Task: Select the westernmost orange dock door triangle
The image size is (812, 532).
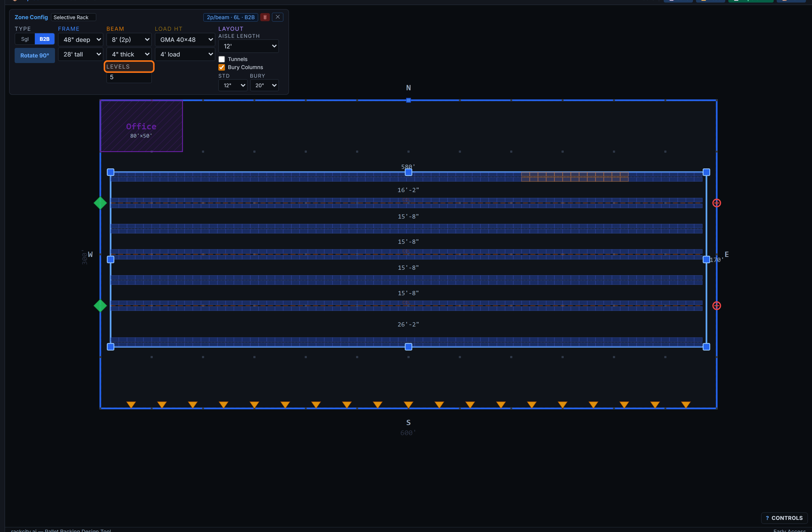Action: click(x=131, y=404)
